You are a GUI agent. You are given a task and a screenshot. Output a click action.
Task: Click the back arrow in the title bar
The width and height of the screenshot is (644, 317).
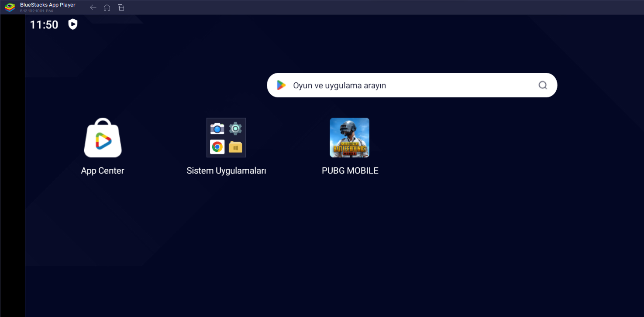coord(93,7)
